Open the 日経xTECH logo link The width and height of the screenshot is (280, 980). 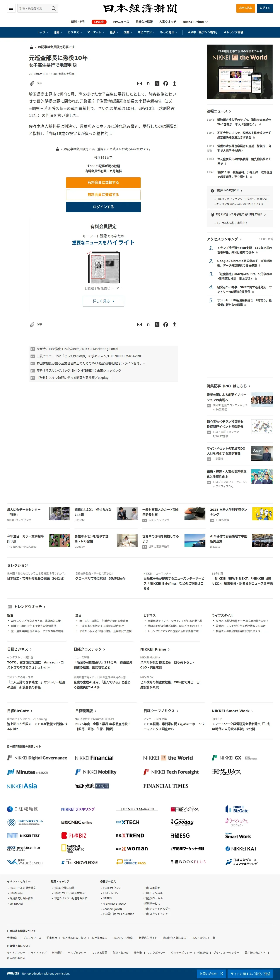(x=128, y=822)
